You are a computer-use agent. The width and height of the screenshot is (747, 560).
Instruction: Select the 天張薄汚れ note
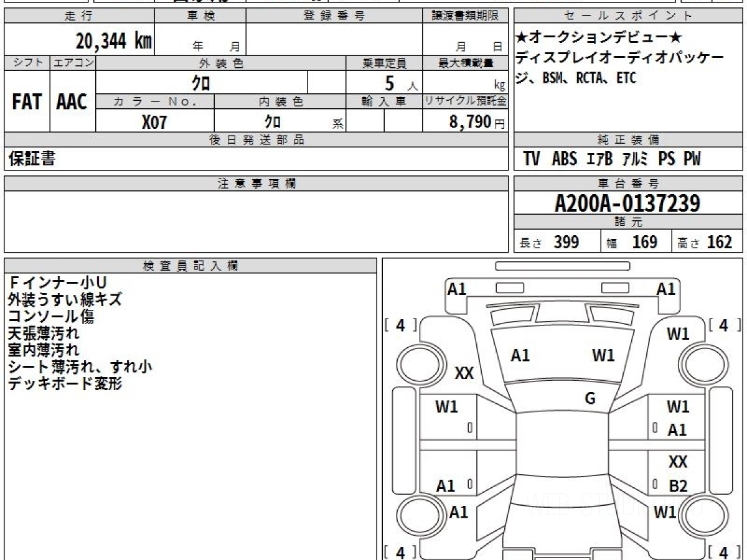pyautogui.click(x=44, y=333)
